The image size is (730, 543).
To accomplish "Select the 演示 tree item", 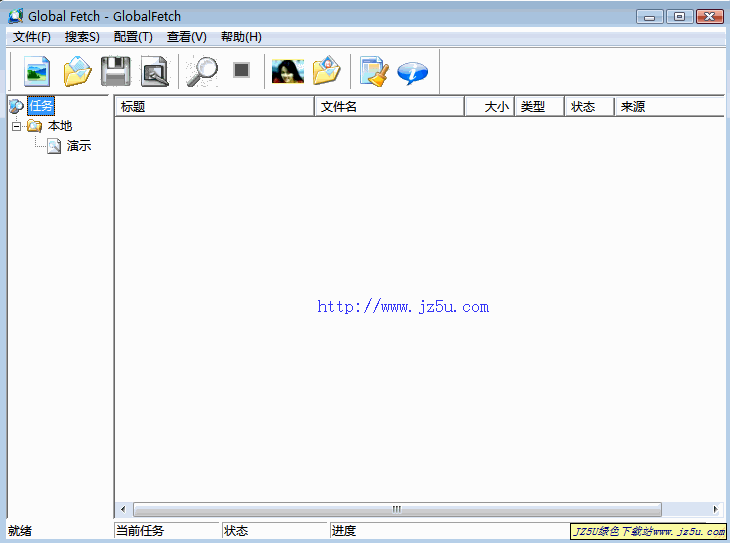I will [79, 146].
